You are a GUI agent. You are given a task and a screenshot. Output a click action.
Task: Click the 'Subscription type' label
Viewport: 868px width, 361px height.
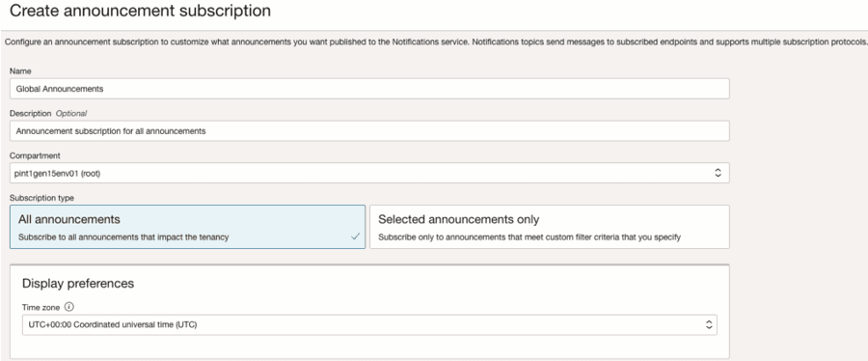[x=41, y=198]
